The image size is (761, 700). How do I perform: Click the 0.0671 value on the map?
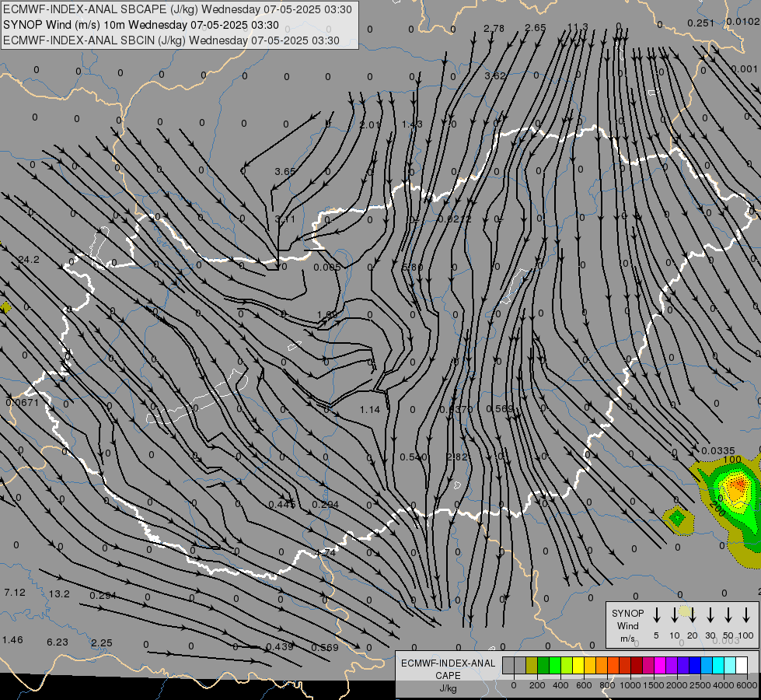[x=23, y=402]
